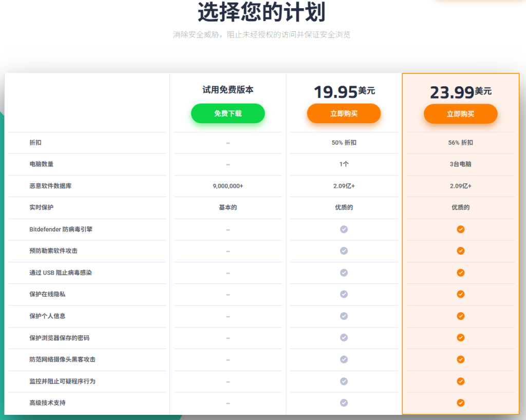526x420 pixels.
Task: Click 立即购买 in the highlighted 23.99 plan
Action: point(460,114)
